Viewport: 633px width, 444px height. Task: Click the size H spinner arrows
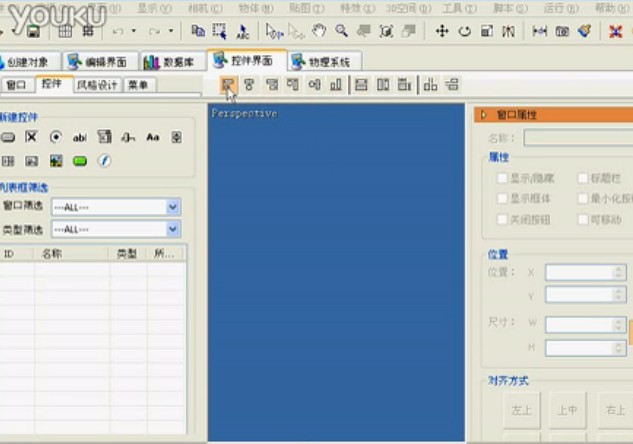coord(618,348)
